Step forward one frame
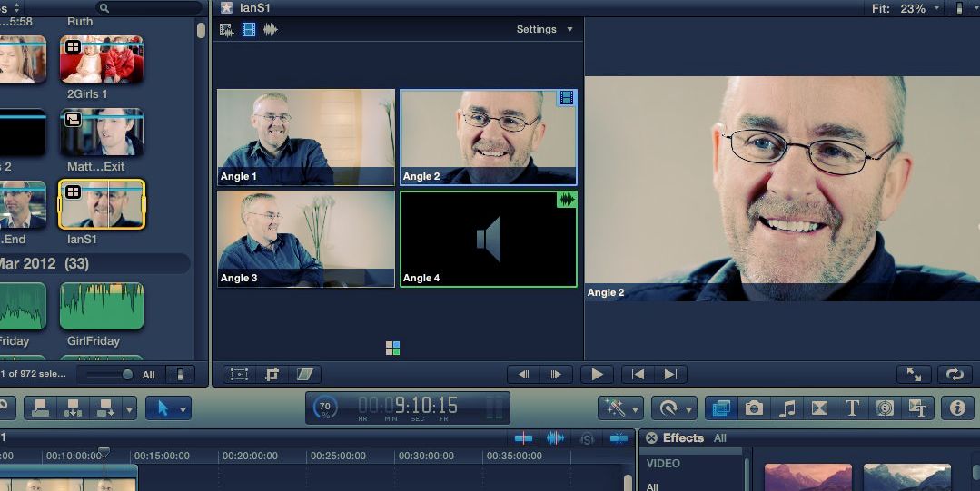The image size is (980, 491). click(556, 374)
